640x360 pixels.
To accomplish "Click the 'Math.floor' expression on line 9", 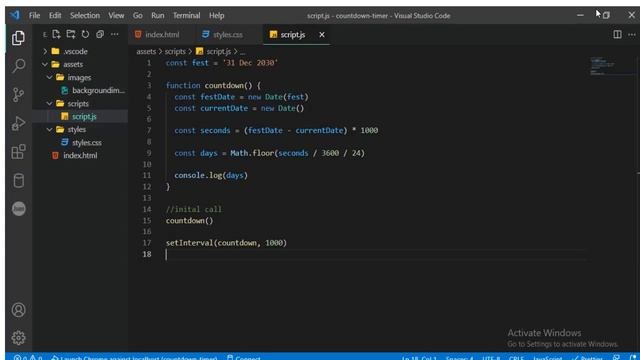I will click(x=252, y=153).
